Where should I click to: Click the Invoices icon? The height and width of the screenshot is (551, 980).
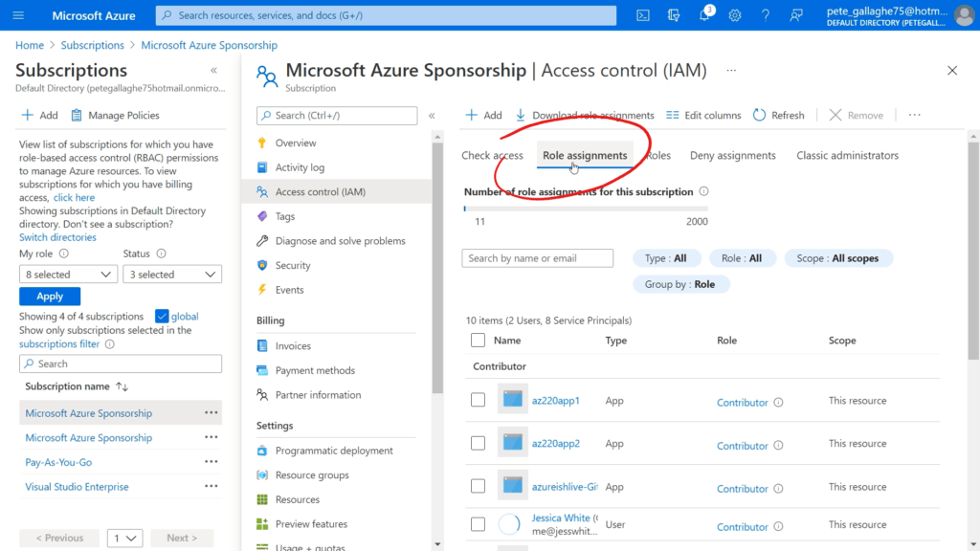(x=262, y=345)
